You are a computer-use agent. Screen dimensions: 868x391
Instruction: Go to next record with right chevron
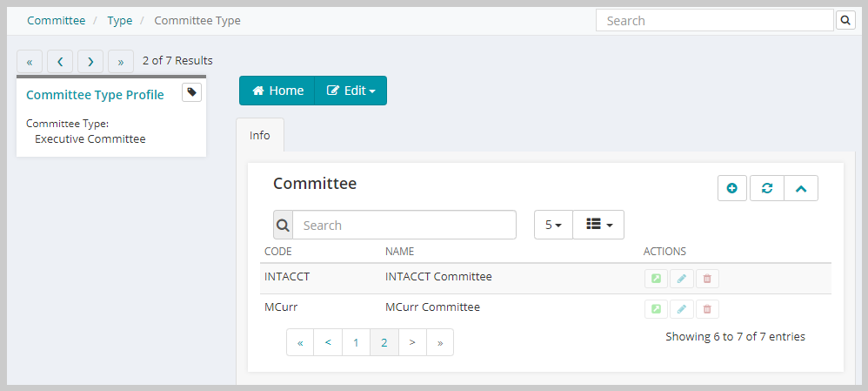point(90,62)
